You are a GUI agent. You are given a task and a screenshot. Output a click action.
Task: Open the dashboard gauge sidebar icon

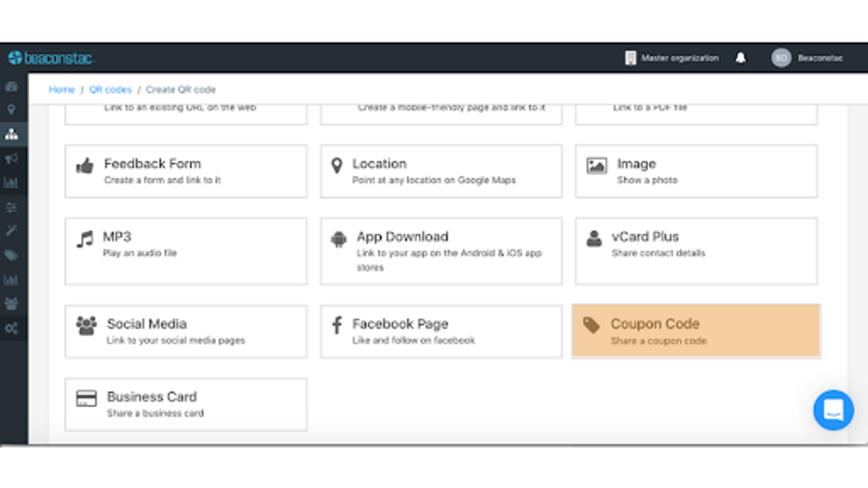(12, 87)
